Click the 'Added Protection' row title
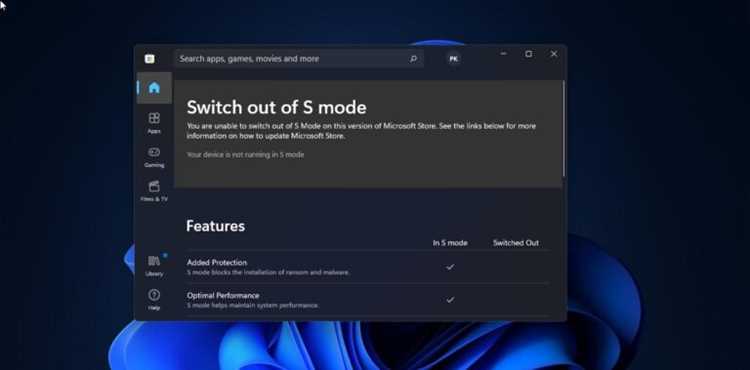This screenshot has width=750, height=370. [217, 262]
